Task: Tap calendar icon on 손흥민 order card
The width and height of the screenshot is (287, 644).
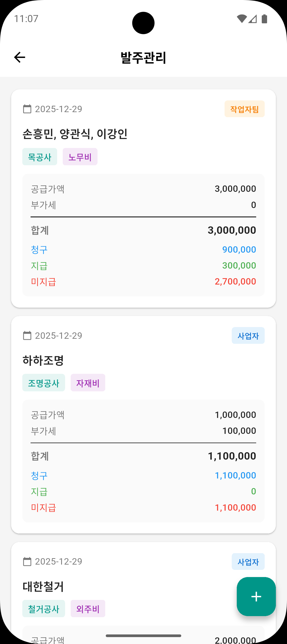Action: (27, 109)
